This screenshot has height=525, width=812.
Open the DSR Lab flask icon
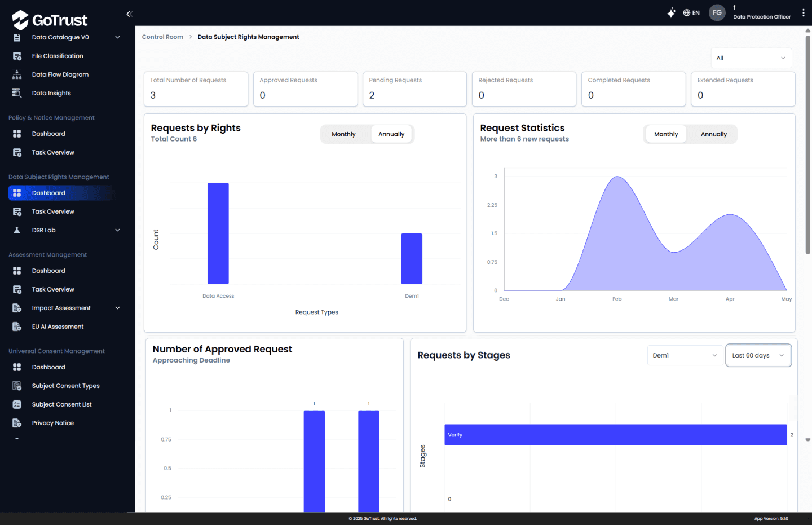point(17,230)
